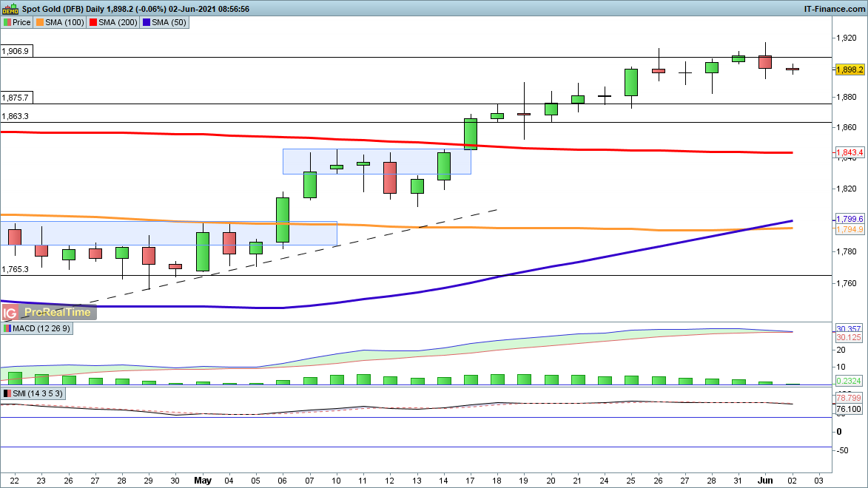Click the IT-Finance.com link
Image resolution: width=868 pixels, height=488 pixels.
(x=834, y=9)
